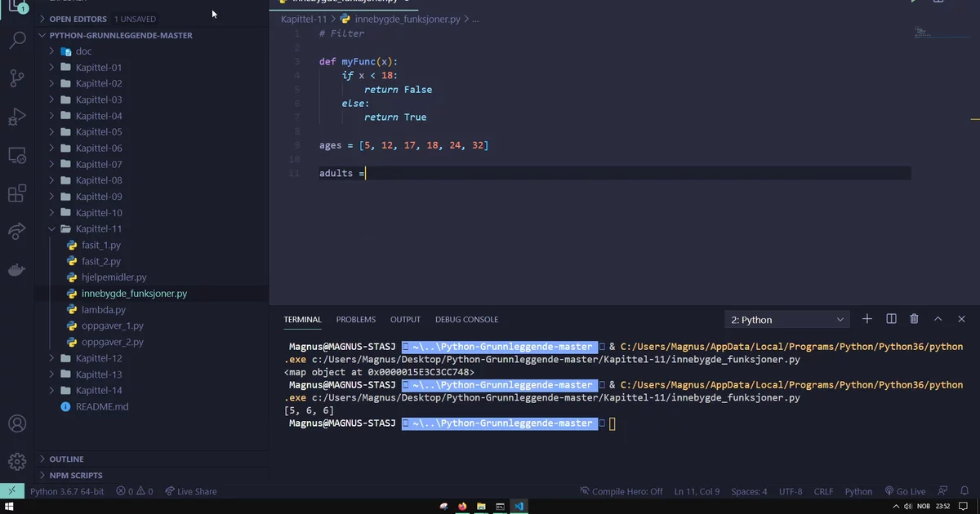Open the Source Control view
Viewport: 980px width, 514px height.
16,78
